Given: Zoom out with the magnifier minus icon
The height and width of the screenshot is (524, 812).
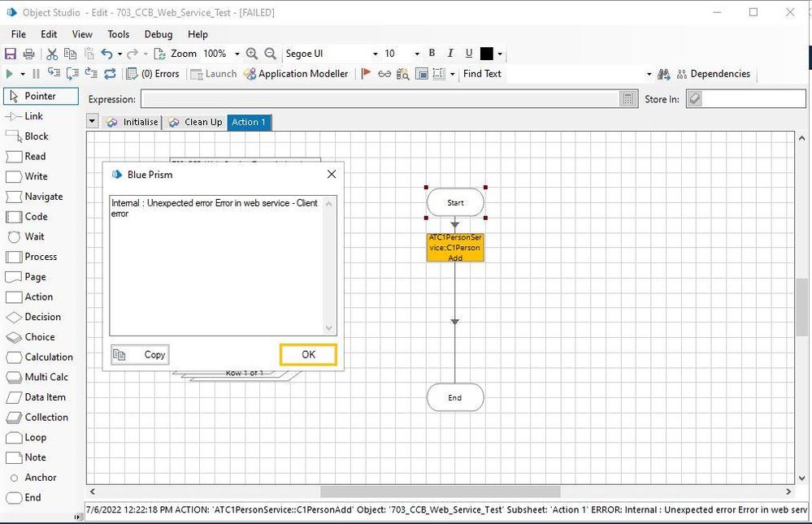Looking at the screenshot, I should pyautogui.click(x=271, y=54).
